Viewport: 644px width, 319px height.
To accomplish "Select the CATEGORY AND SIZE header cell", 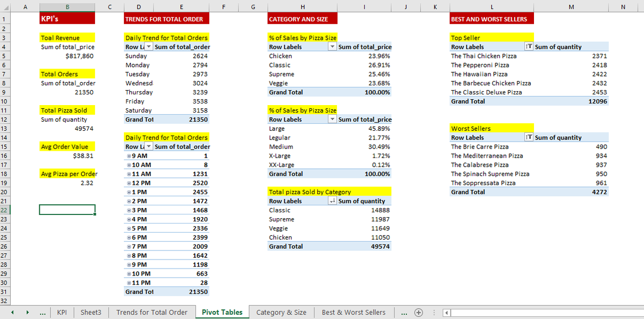I will click(x=303, y=19).
